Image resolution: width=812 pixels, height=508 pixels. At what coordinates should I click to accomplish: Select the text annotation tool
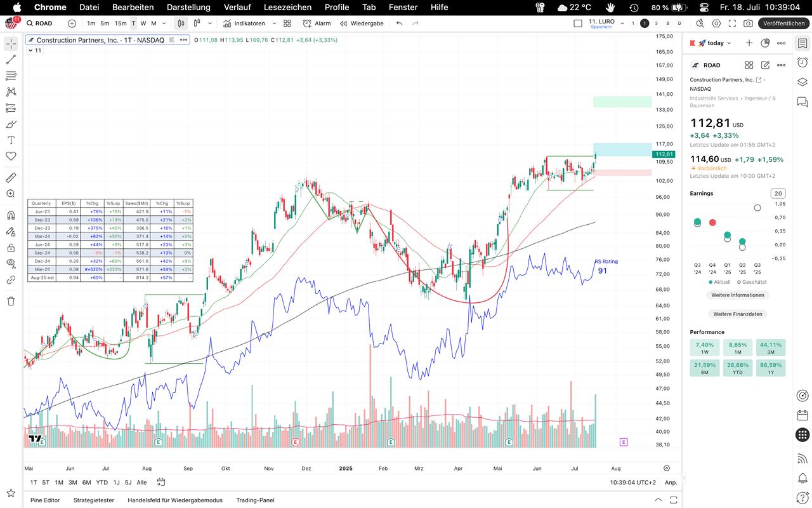coord(11,140)
